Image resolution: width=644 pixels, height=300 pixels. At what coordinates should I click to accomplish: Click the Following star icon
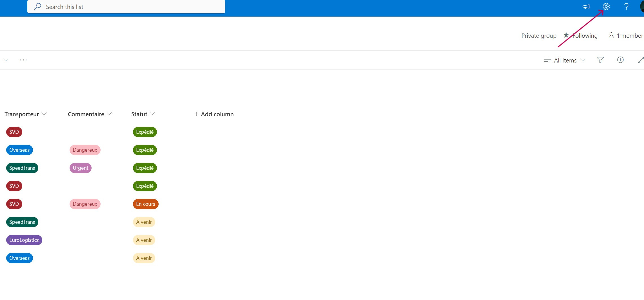coord(566,35)
